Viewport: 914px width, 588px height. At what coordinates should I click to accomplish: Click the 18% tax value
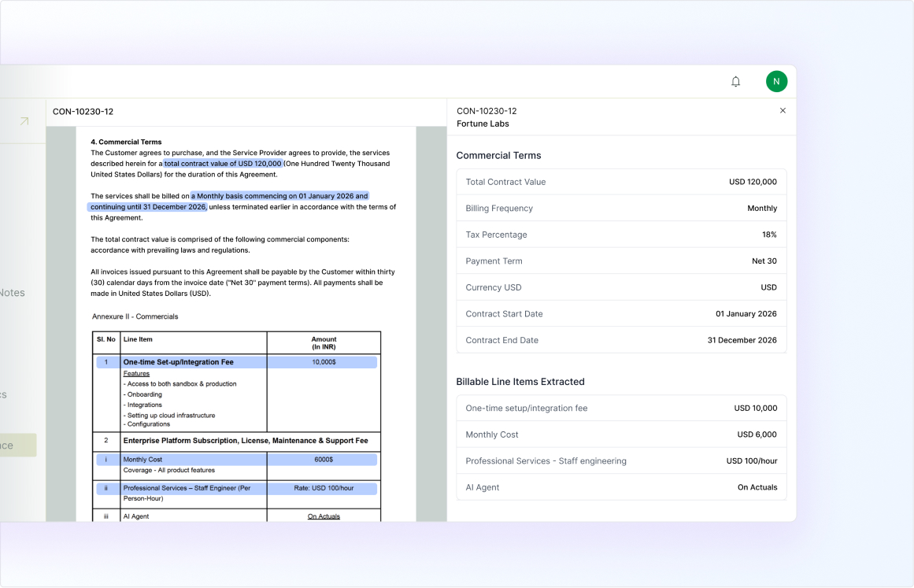click(769, 235)
